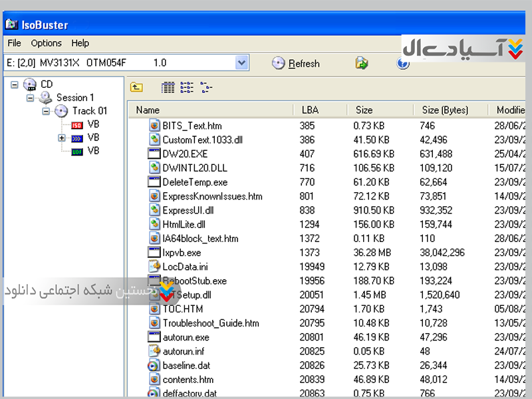
Task: Click the extract/explore icon next to Refresh
Action: (x=362, y=63)
